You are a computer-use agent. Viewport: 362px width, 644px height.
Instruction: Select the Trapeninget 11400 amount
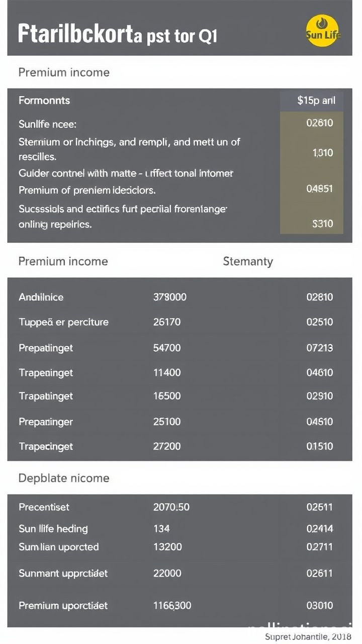point(167,373)
